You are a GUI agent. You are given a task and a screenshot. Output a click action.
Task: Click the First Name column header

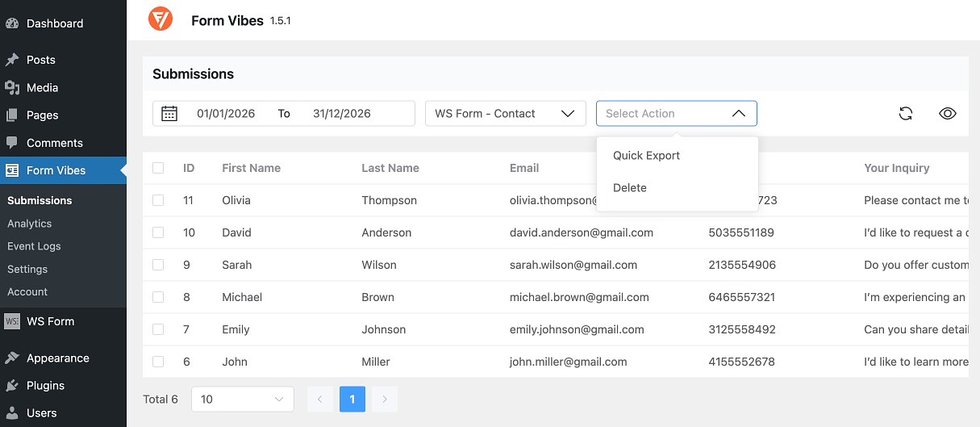click(x=252, y=168)
